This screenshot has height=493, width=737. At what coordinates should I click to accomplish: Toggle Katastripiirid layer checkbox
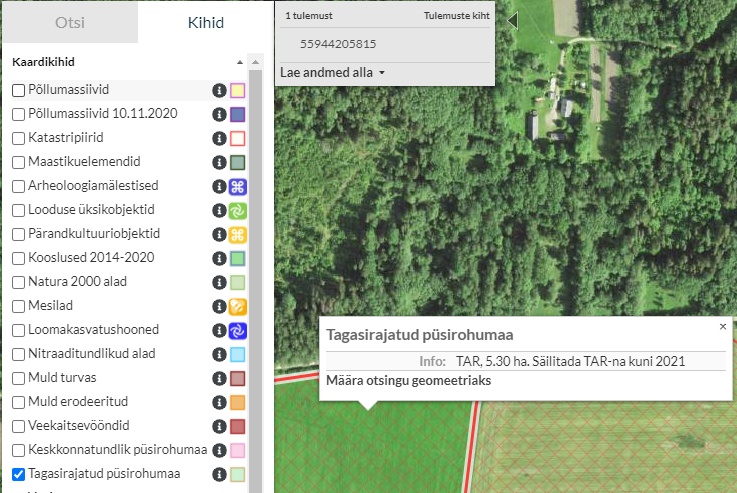click(x=18, y=138)
